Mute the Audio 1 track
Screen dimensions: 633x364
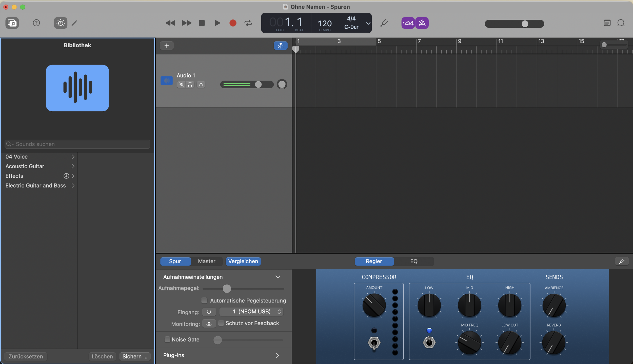point(181,85)
